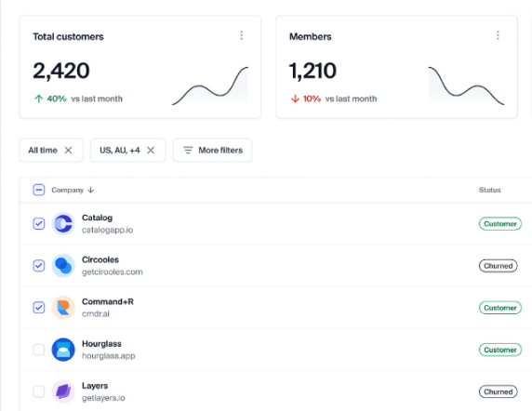Open the Total customers card options menu

point(241,35)
